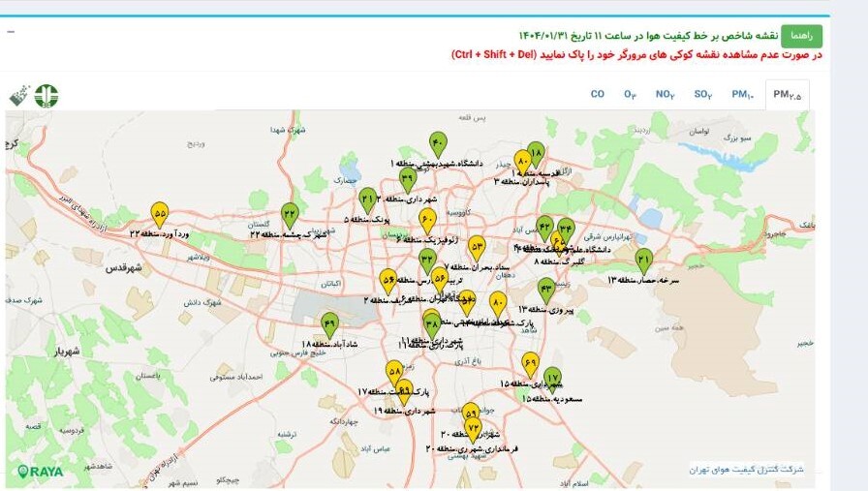Image resolution: width=868 pixels, height=491 pixels.
Task: Click green marker 43 at Piroozi region 13
Action: (x=546, y=289)
